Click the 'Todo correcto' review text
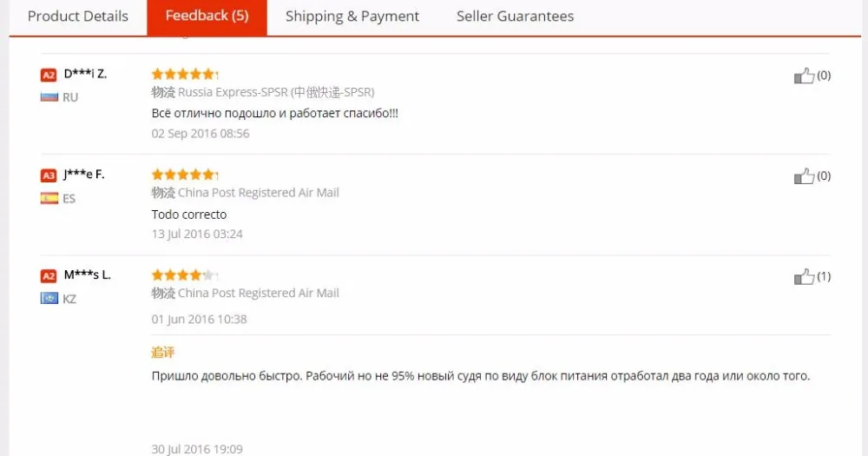 tap(189, 215)
